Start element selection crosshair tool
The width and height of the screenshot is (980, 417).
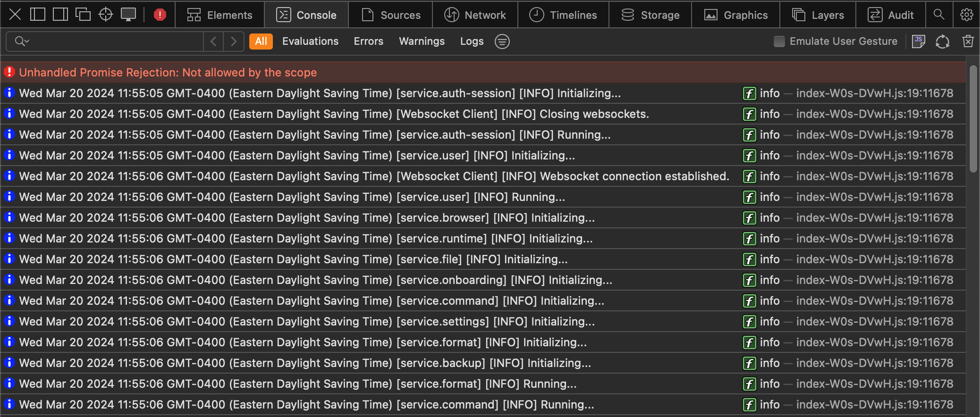tap(106, 15)
